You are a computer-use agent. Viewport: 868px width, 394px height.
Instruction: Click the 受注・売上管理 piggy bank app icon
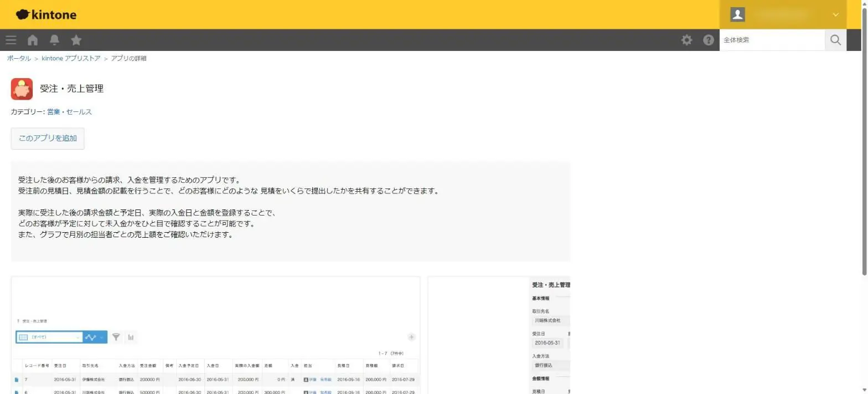click(x=22, y=89)
